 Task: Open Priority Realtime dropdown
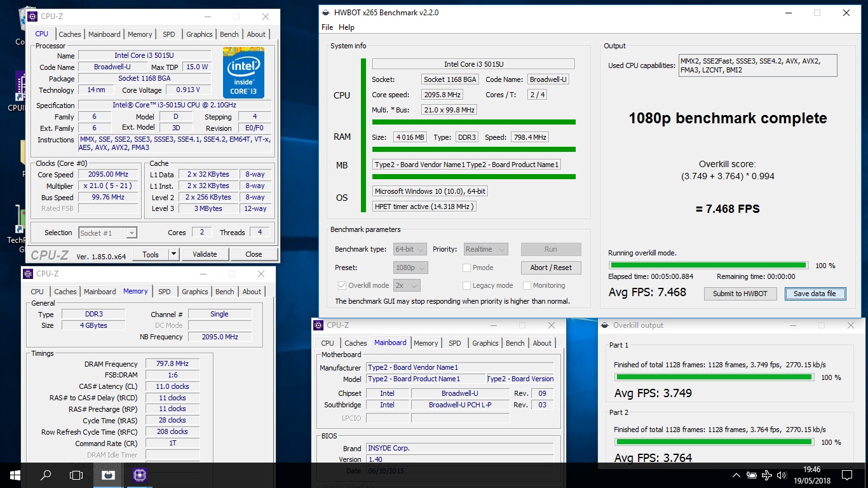coord(485,249)
